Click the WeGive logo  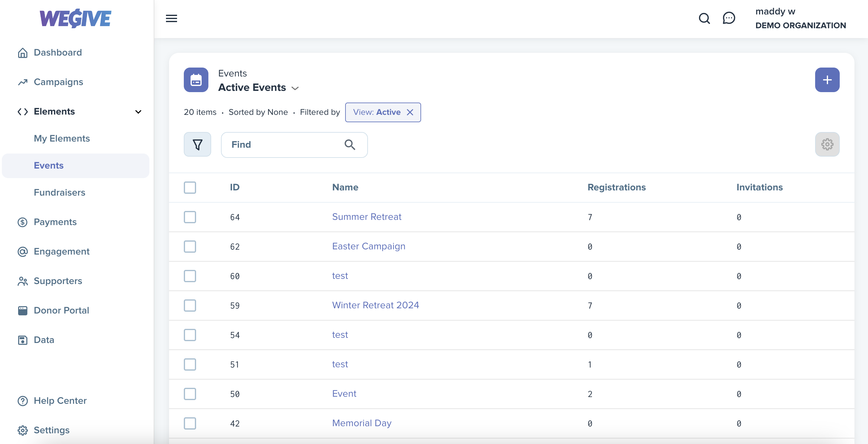pyautogui.click(x=76, y=18)
